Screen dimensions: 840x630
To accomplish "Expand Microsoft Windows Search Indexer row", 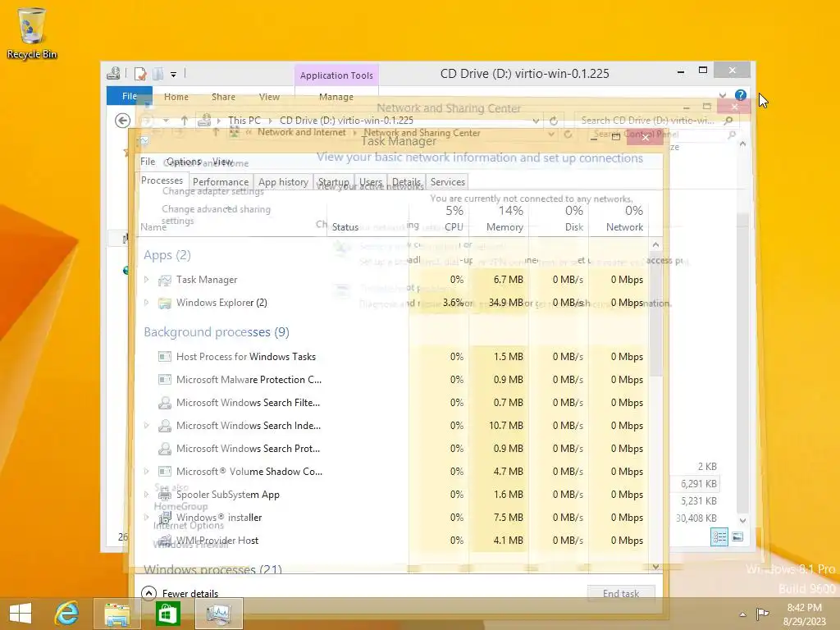I will point(146,426).
